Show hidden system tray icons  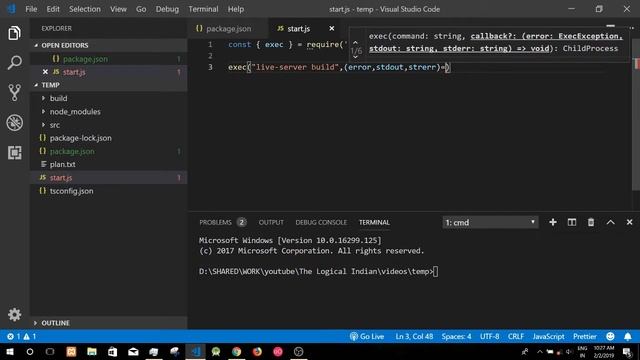coord(540,351)
